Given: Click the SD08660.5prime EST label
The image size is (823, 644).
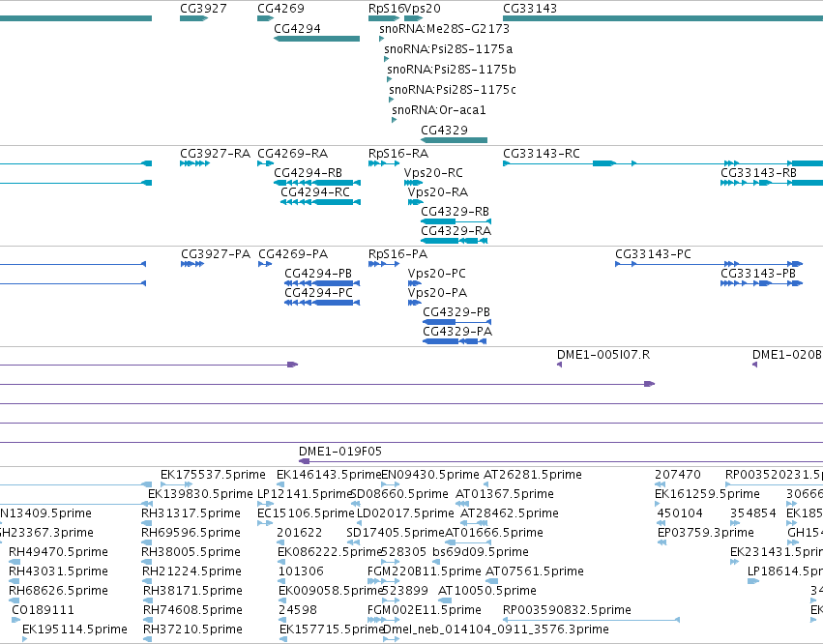Looking at the screenshot, I should tap(398, 494).
